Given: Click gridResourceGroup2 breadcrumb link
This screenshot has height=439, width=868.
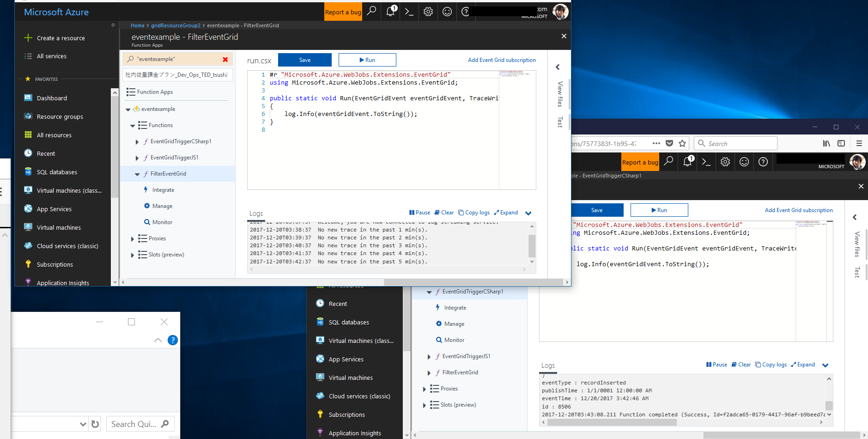Looking at the screenshot, I should point(176,25).
